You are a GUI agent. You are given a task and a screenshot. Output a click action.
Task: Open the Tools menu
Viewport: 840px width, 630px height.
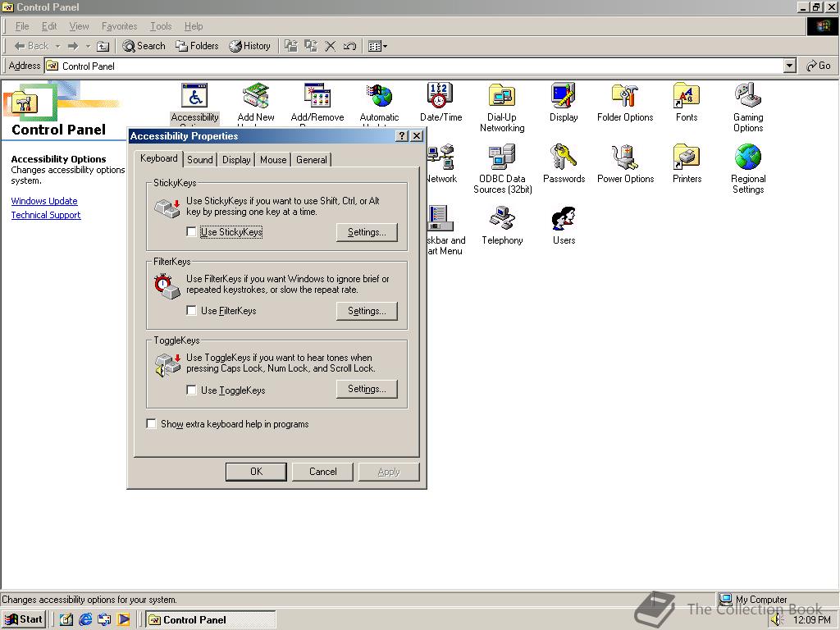pos(161,26)
